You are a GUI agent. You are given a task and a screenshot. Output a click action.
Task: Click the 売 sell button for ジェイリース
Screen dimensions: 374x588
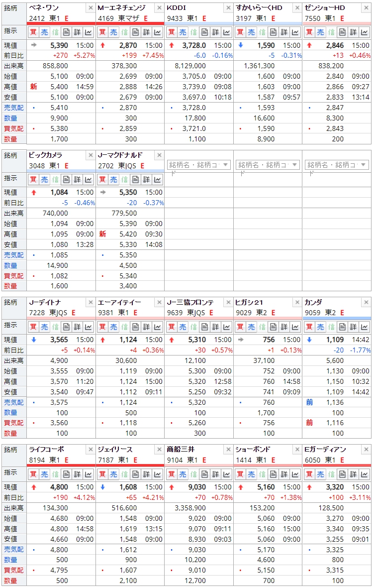pyautogui.click(x=113, y=474)
